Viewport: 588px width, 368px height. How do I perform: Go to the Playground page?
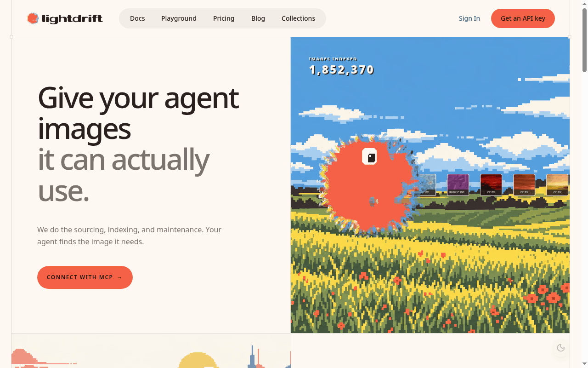[x=179, y=18]
